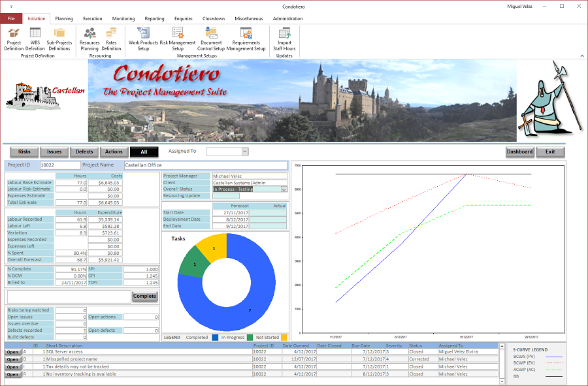Viewport: 588px width, 386px height.
Task: Click the Not Started yellow legend swatch
Action: (x=284, y=337)
